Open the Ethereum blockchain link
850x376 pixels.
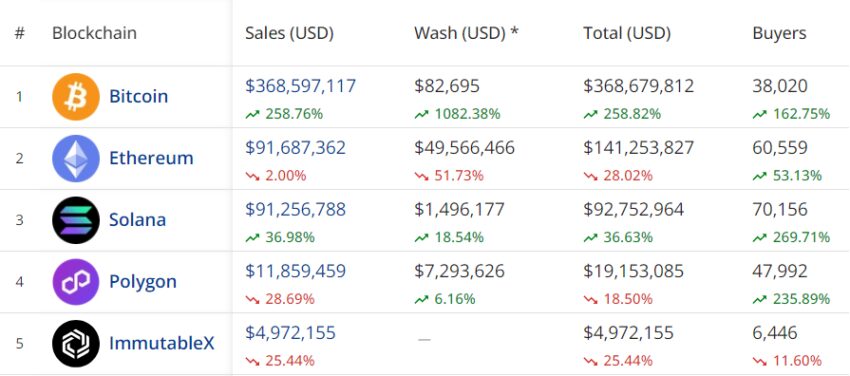(151, 158)
